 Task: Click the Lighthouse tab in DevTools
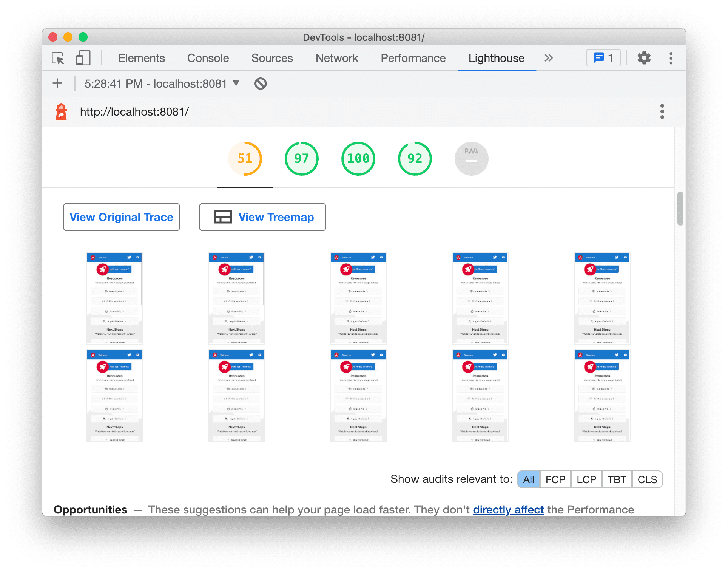[497, 57]
